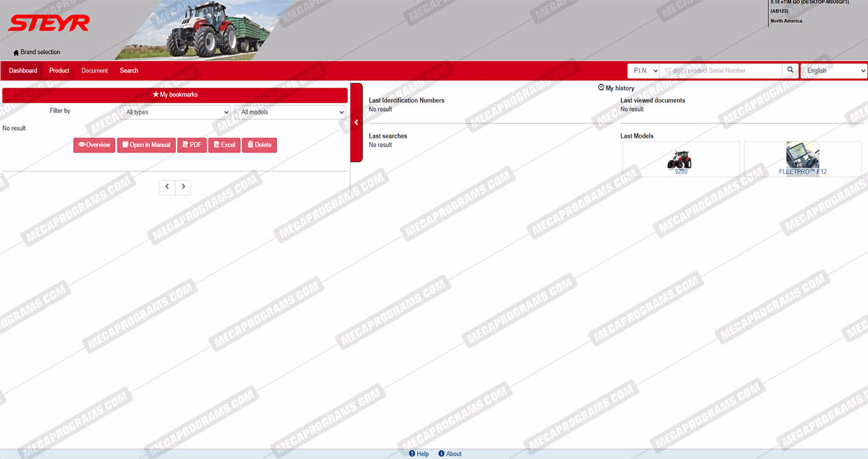This screenshot has height=459, width=868.
Task: Open the P.I.N. search type dropdown
Action: tap(644, 70)
